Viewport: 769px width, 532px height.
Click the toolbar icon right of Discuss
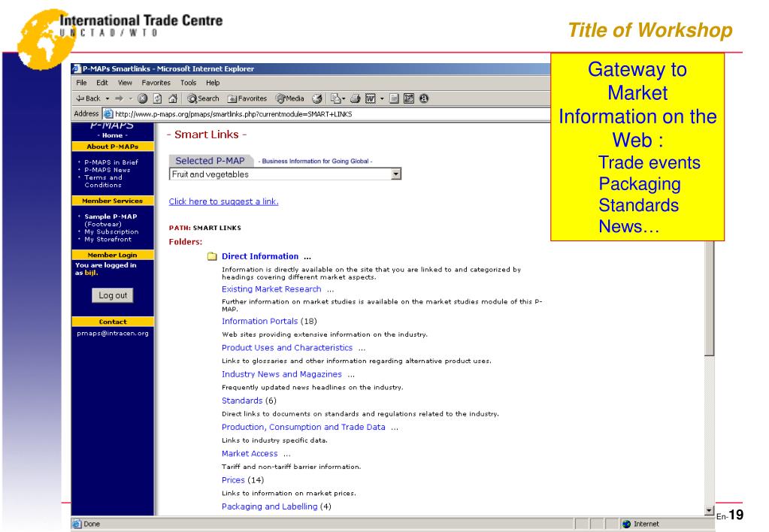408,98
